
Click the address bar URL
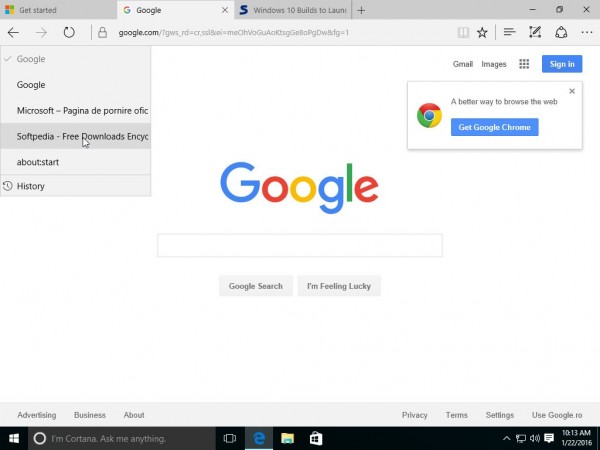[x=233, y=33]
